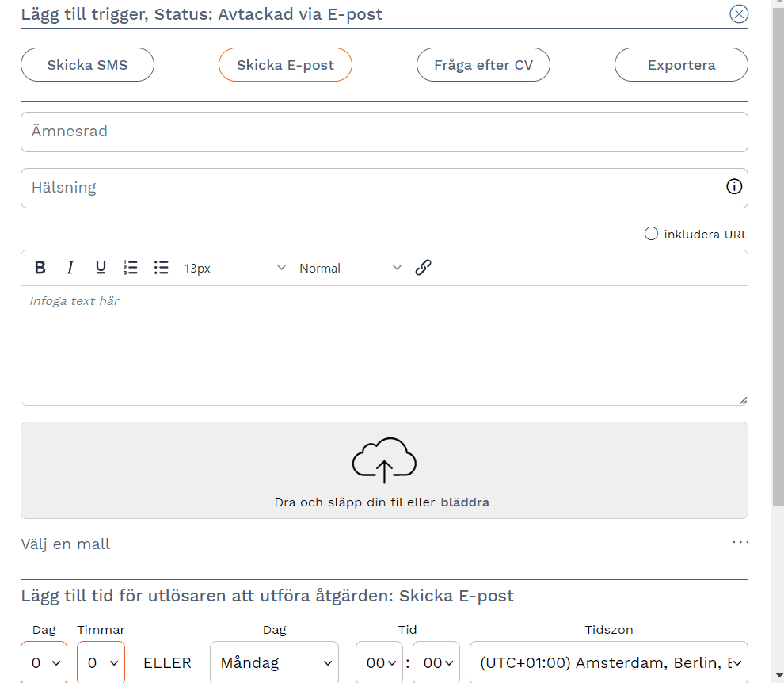Open the Tidszon timezone dropdown
The image size is (784, 683).
(x=608, y=662)
